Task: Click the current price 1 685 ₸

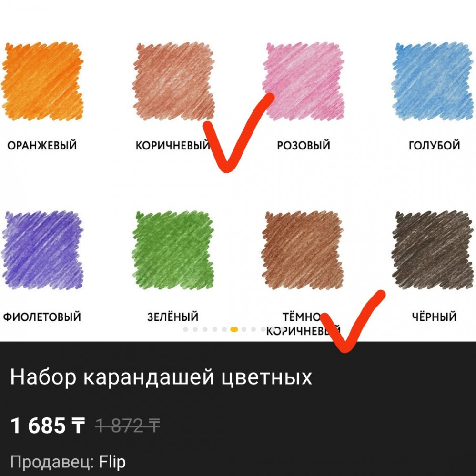Action: pyautogui.click(x=48, y=425)
